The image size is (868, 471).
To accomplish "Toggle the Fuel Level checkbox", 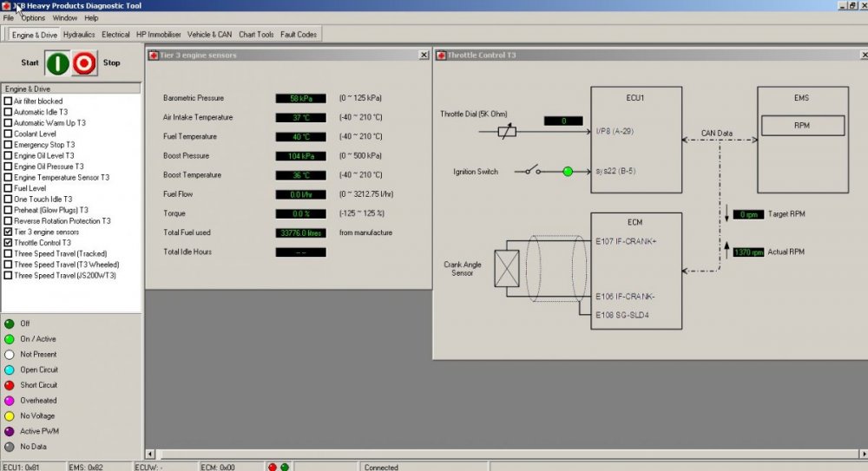I will (9, 188).
